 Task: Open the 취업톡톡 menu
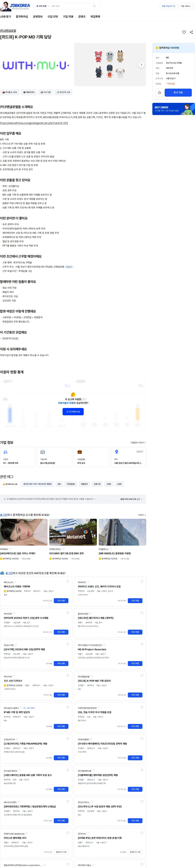(95, 16)
